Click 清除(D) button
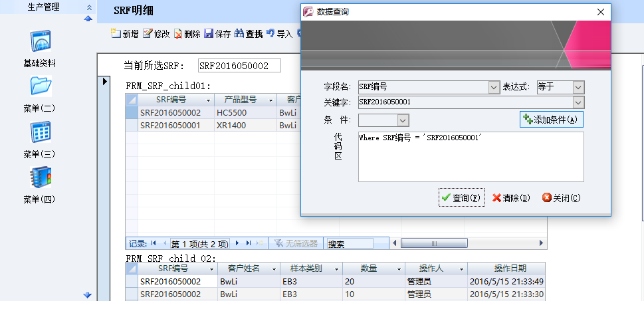 (511, 198)
